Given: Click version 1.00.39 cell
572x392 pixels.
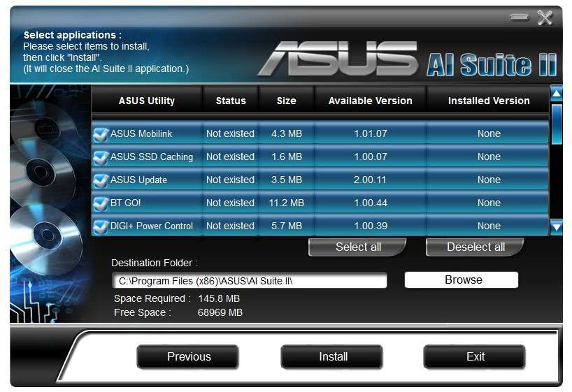Looking at the screenshot, I should 371,226.
